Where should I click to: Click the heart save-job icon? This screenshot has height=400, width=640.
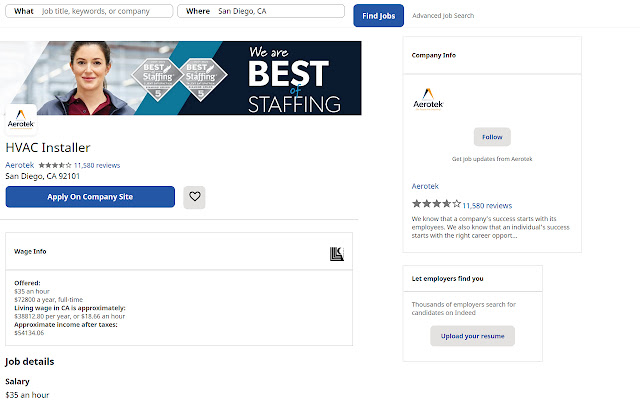[x=194, y=197]
